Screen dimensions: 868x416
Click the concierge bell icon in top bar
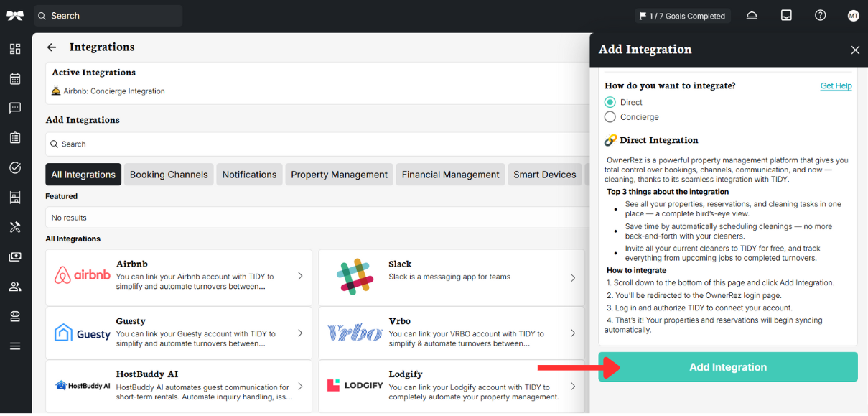752,15
